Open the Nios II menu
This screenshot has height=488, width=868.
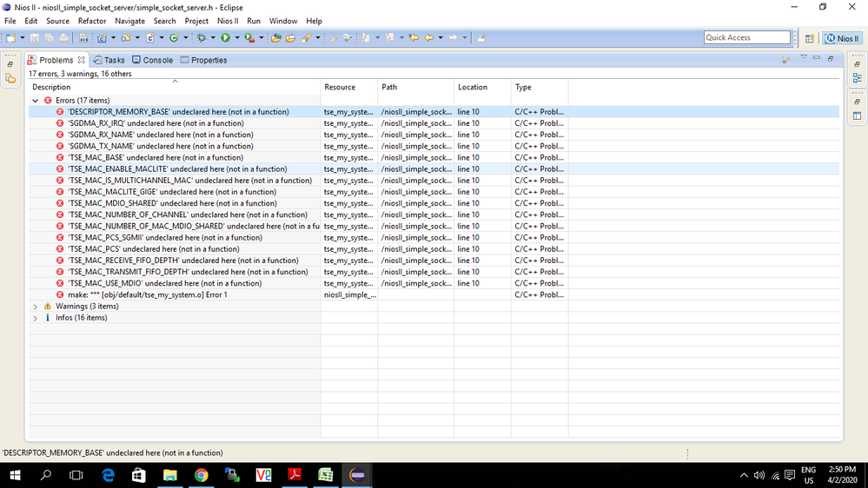tap(228, 21)
